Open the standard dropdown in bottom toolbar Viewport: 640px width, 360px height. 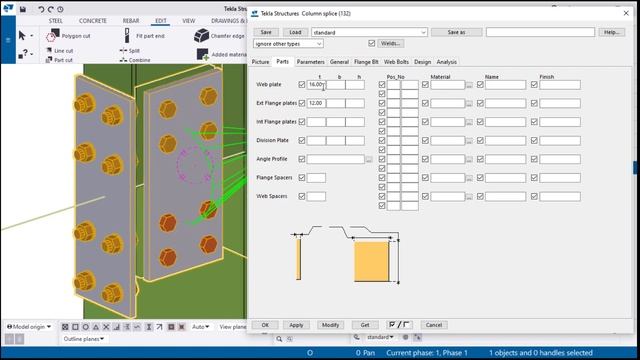[380, 337]
